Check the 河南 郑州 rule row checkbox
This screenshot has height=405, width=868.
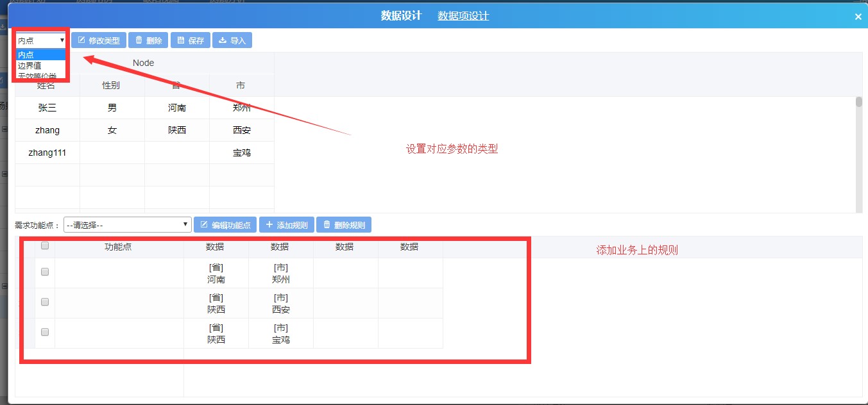(x=45, y=272)
